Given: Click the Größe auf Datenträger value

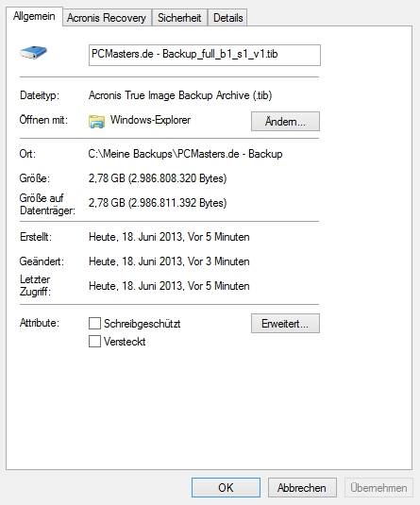Looking at the screenshot, I should [158, 203].
